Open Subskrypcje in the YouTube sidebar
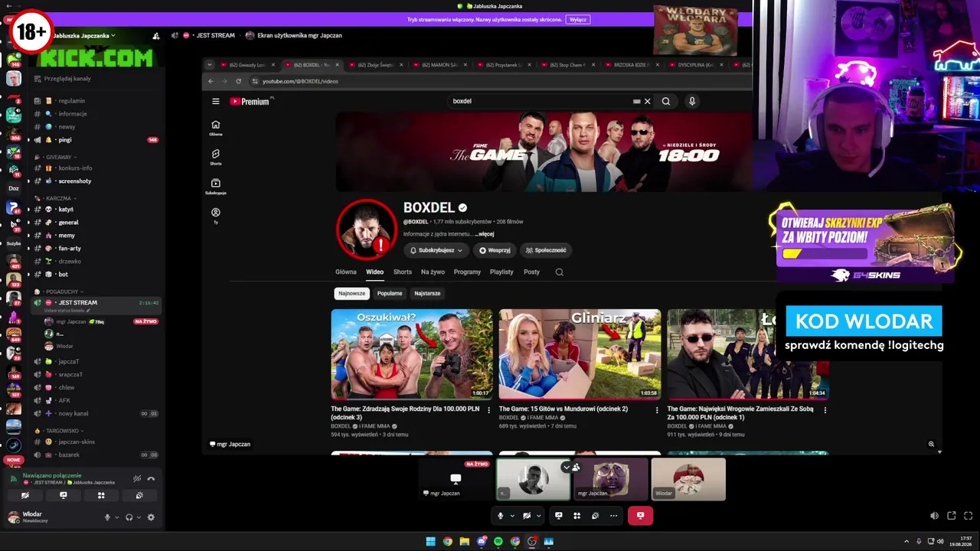This screenshot has height=551, width=980. point(216,186)
